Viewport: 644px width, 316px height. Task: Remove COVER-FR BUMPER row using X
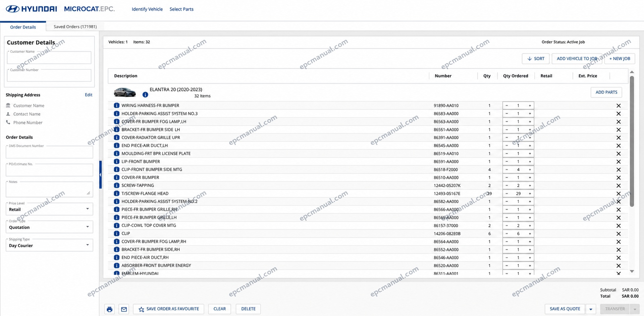point(619,178)
